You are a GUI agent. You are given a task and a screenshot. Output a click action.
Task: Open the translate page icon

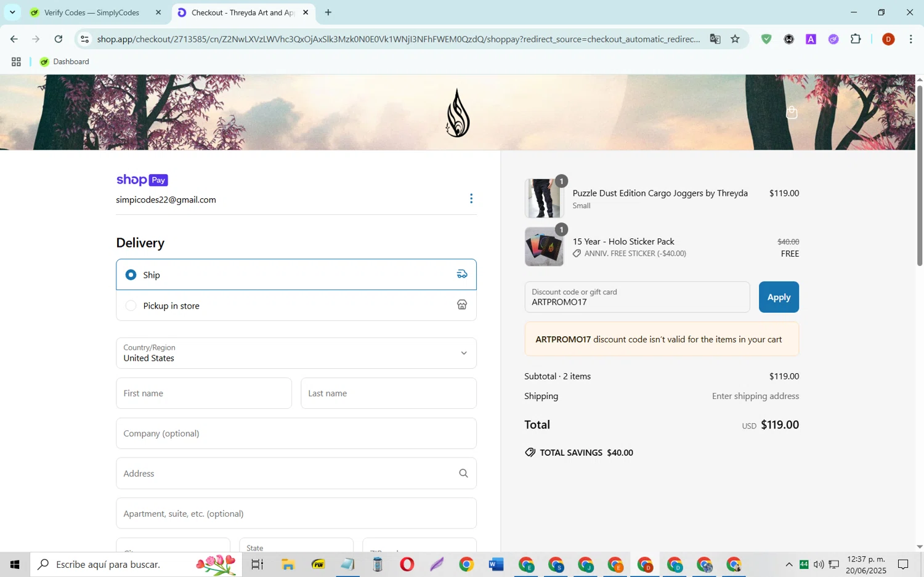pyautogui.click(x=715, y=39)
